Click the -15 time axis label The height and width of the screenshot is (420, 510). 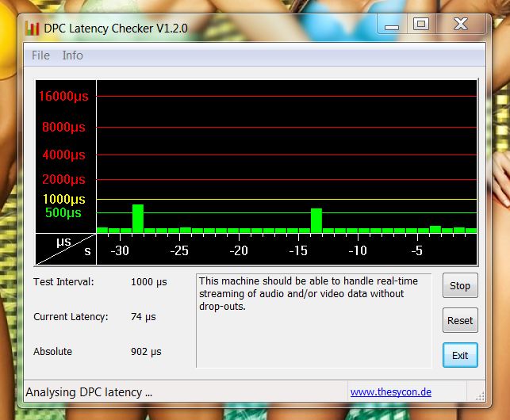pos(298,250)
